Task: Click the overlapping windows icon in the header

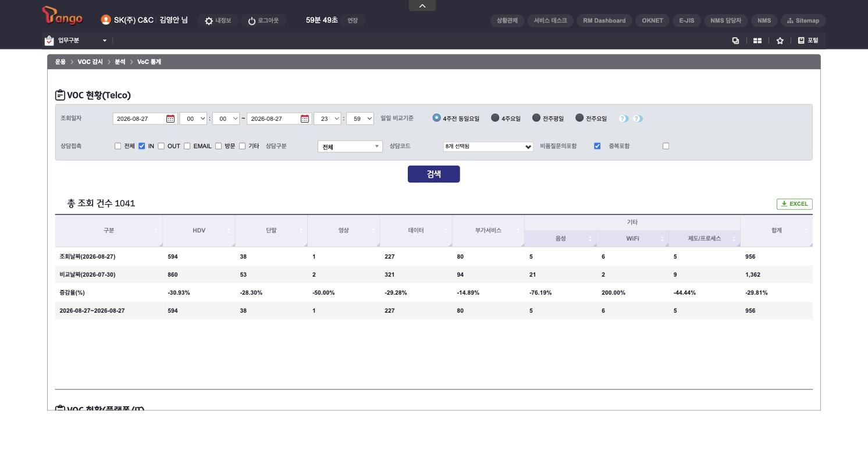Action: tap(735, 41)
